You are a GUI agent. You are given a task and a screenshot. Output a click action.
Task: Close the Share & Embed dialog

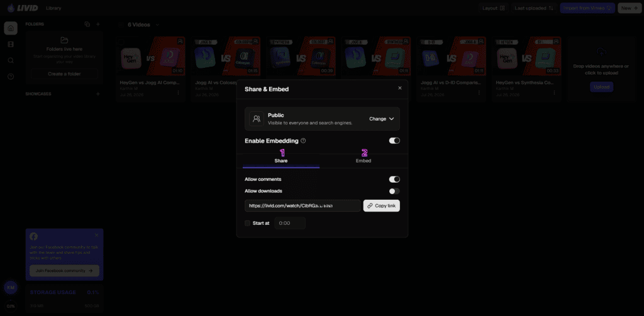coord(399,88)
